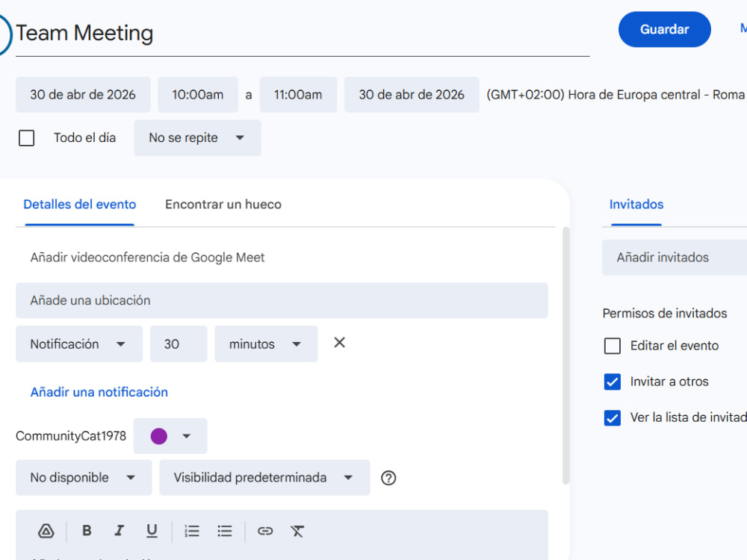Add a Google Meet videoconference
This screenshot has width=747, height=560.
147,258
